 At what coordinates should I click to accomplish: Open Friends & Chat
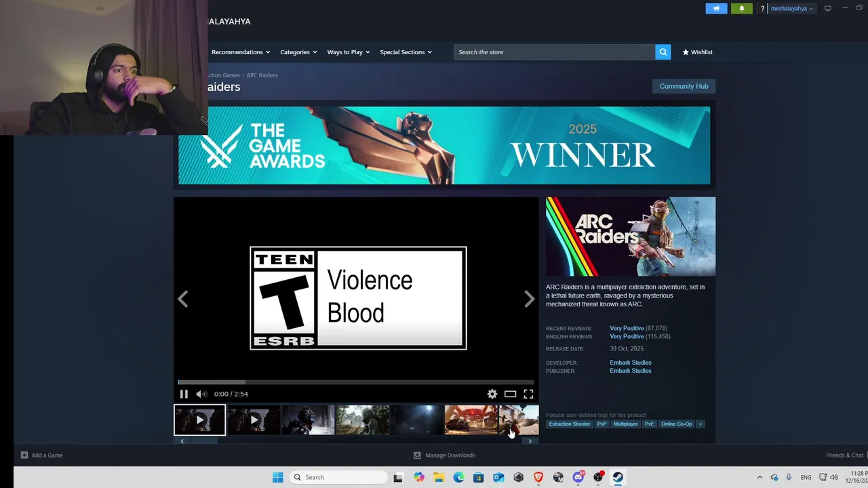(845, 455)
